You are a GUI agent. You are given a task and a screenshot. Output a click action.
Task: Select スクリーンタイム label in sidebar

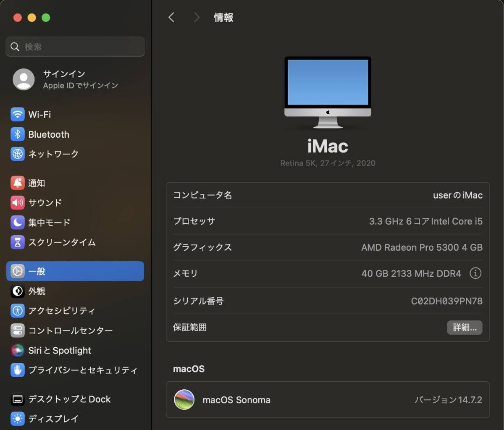click(62, 242)
